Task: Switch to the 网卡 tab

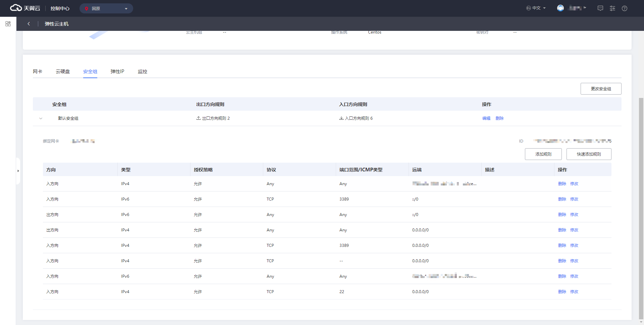Action: 38,71
